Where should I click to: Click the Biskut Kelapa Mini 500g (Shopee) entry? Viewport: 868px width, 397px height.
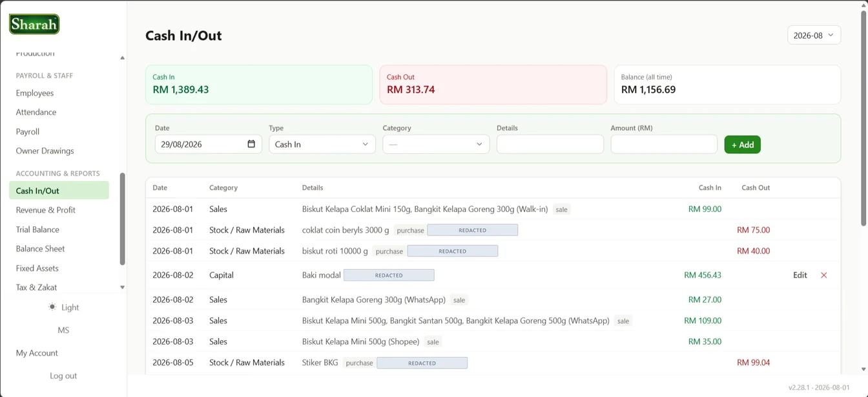(360, 342)
